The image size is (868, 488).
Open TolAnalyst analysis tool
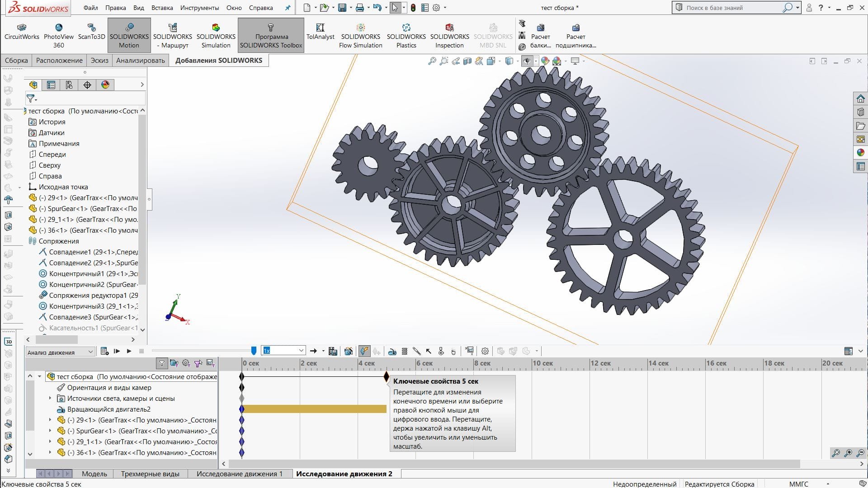320,33
